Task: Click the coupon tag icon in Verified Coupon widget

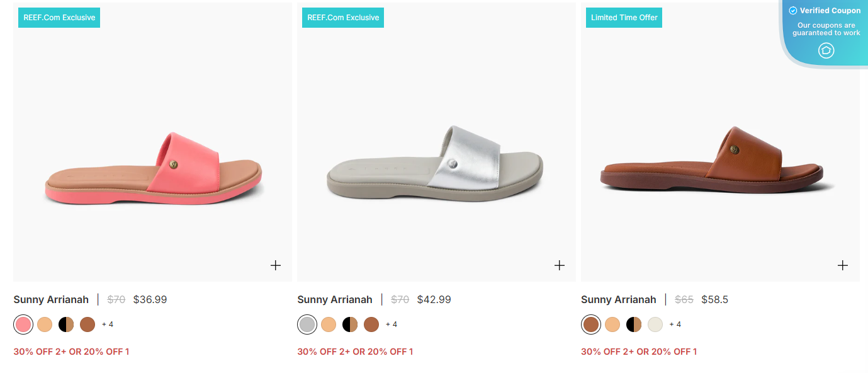Action: (x=826, y=50)
